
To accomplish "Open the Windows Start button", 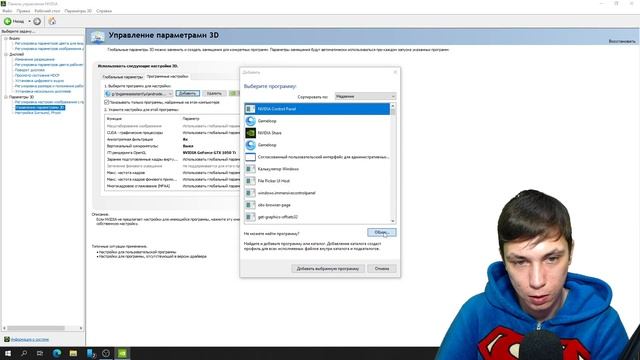I will (8, 353).
